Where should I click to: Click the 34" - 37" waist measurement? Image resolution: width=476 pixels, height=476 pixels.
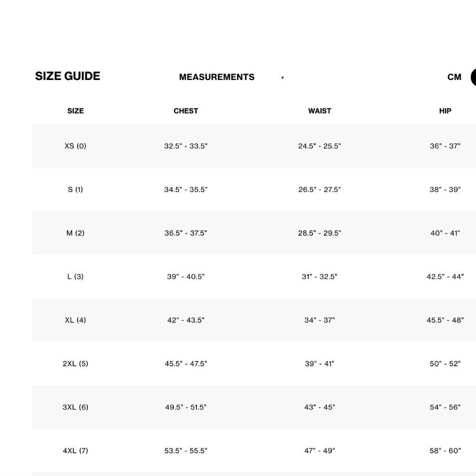[x=320, y=320]
